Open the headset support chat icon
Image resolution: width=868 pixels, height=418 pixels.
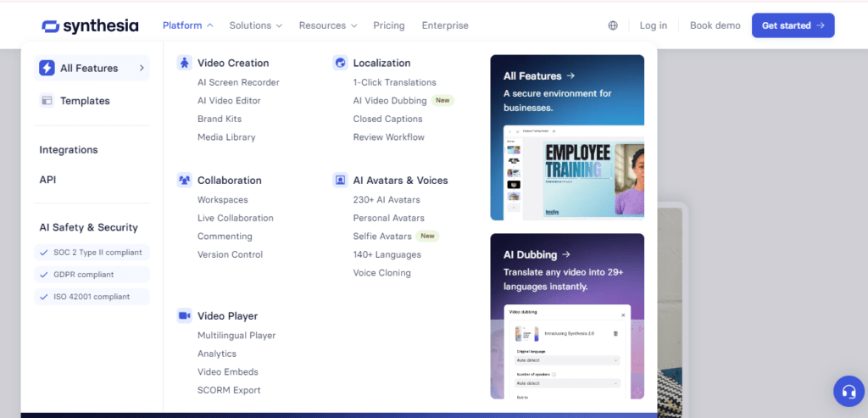[x=849, y=392]
